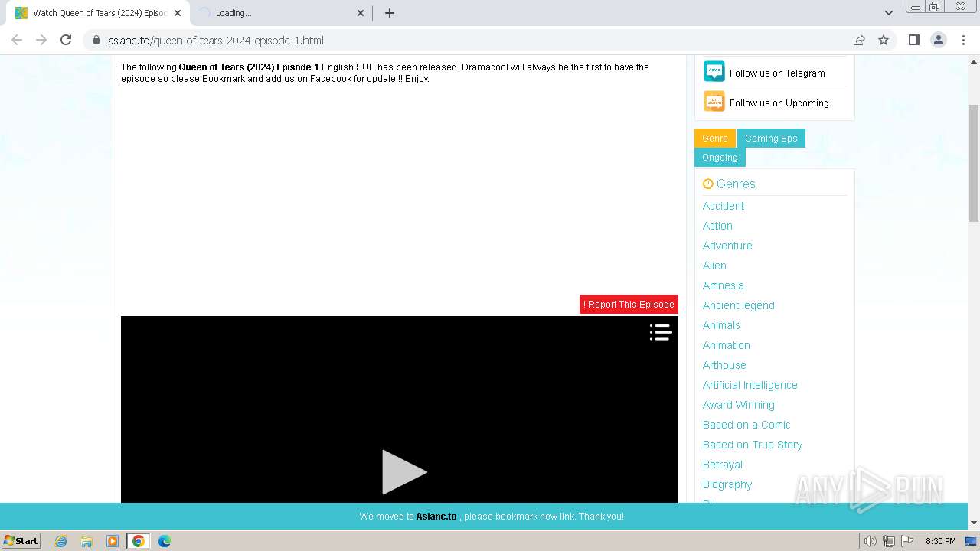The height and width of the screenshot is (551, 980).
Task: Switch to the Queen of Tears tab
Action: click(97, 13)
